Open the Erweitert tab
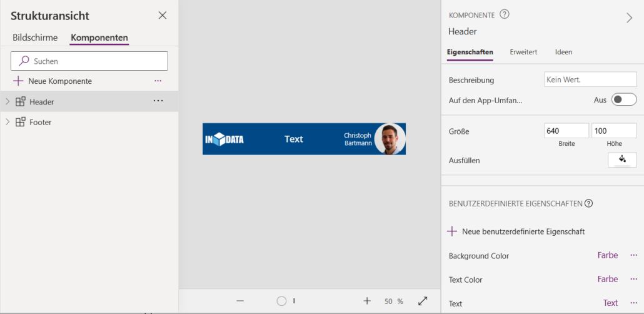This screenshot has height=314, width=644. tap(523, 52)
